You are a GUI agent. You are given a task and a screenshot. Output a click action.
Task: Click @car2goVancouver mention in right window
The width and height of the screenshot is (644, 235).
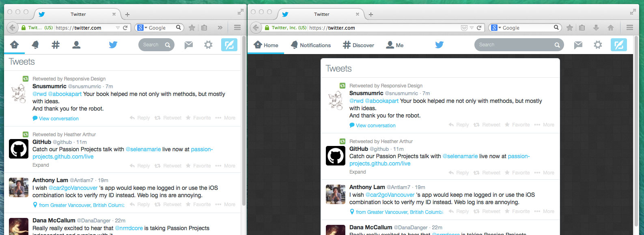coord(390,195)
